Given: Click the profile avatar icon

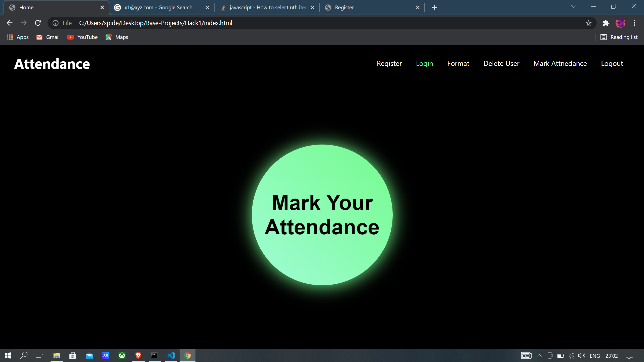Looking at the screenshot, I should pyautogui.click(x=620, y=23).
